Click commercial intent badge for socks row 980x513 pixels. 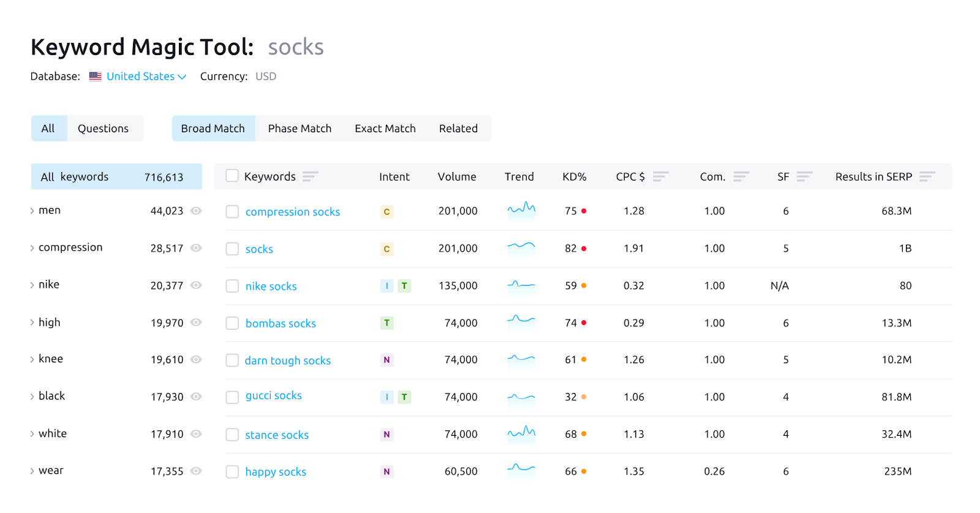tap(386, 249)
